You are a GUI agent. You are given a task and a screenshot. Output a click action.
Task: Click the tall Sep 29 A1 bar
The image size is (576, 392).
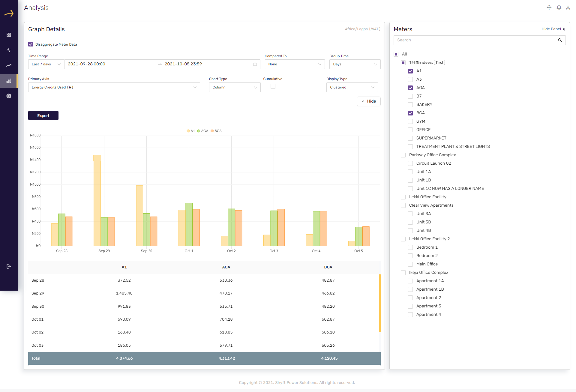tap(97, 200)
